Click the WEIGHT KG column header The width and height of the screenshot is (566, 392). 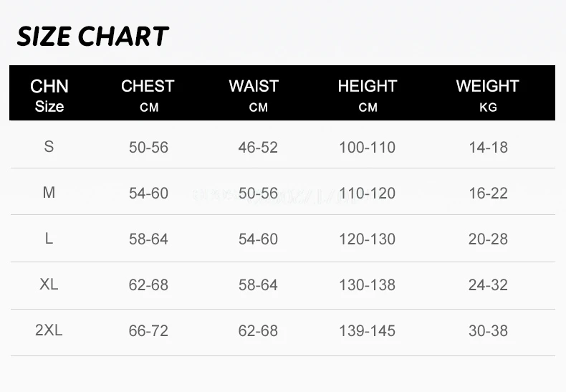pos(488,95)
